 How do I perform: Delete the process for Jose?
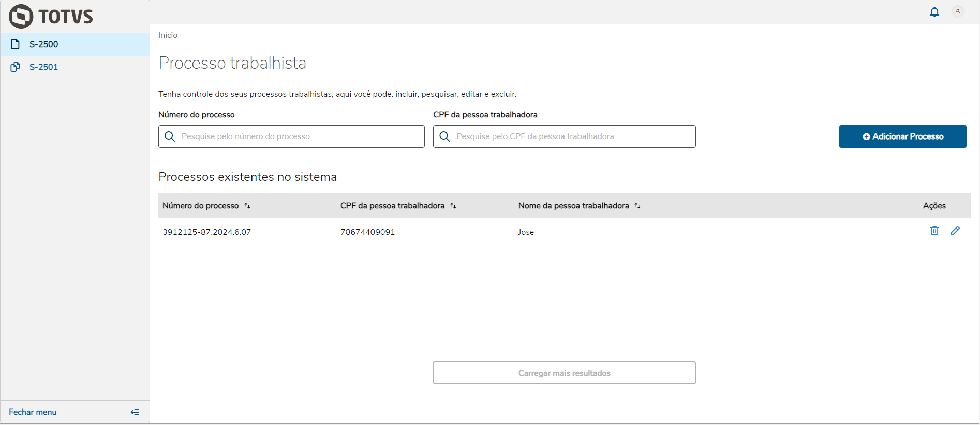934,231
